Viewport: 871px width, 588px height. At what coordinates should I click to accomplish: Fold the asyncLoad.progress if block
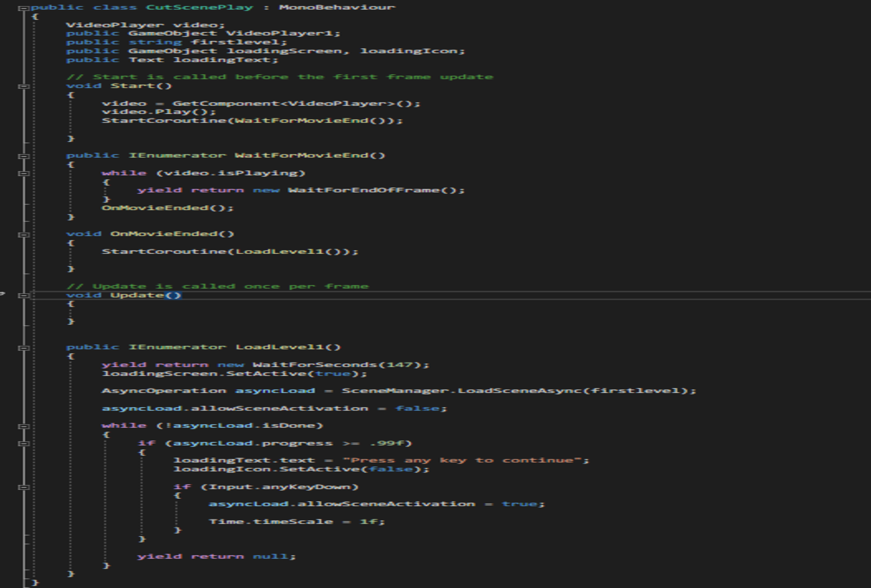pyautogui.click(x=23, y=443)
